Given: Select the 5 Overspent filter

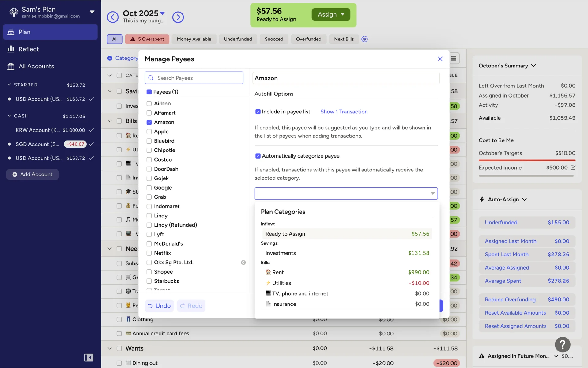Looking at the screenshot, I should point(147,39).
